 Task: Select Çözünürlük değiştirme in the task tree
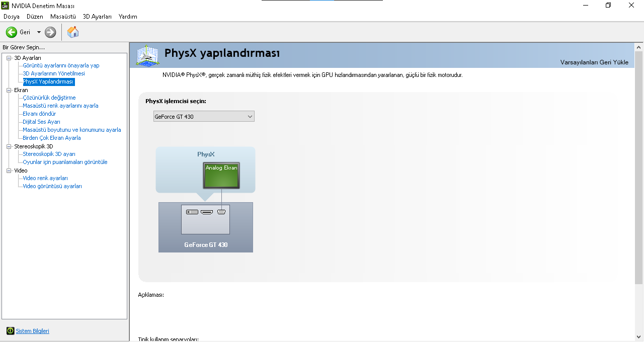click(x=49, y=97)
